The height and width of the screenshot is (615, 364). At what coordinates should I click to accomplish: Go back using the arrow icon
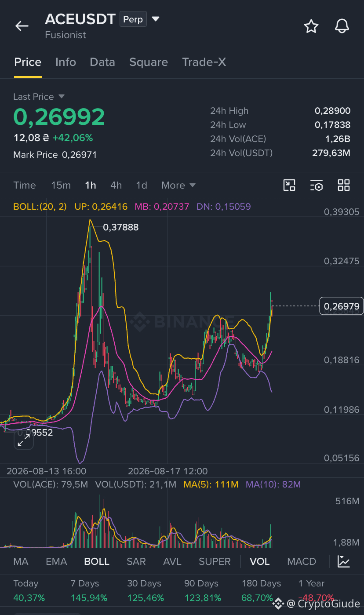tap(22, 26)
